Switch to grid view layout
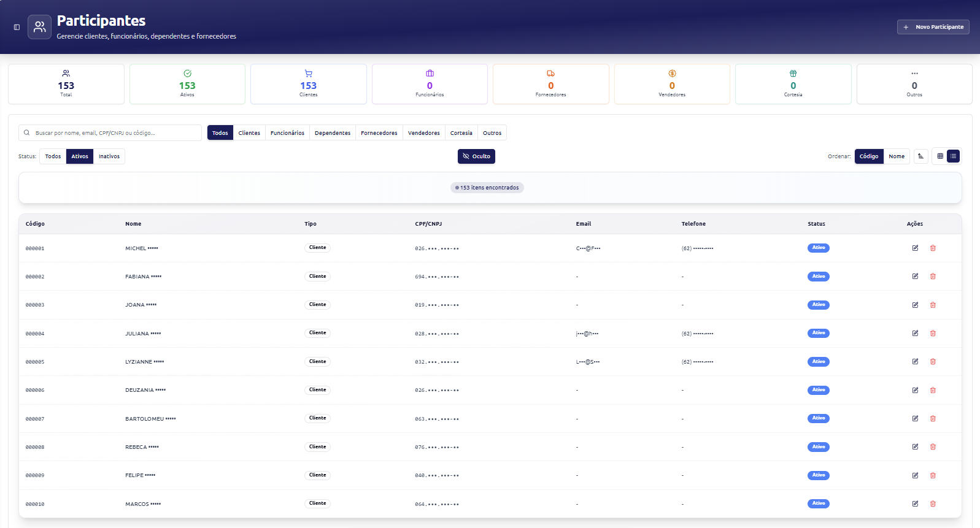Viewport: 980px width, 528px height. 940,156
